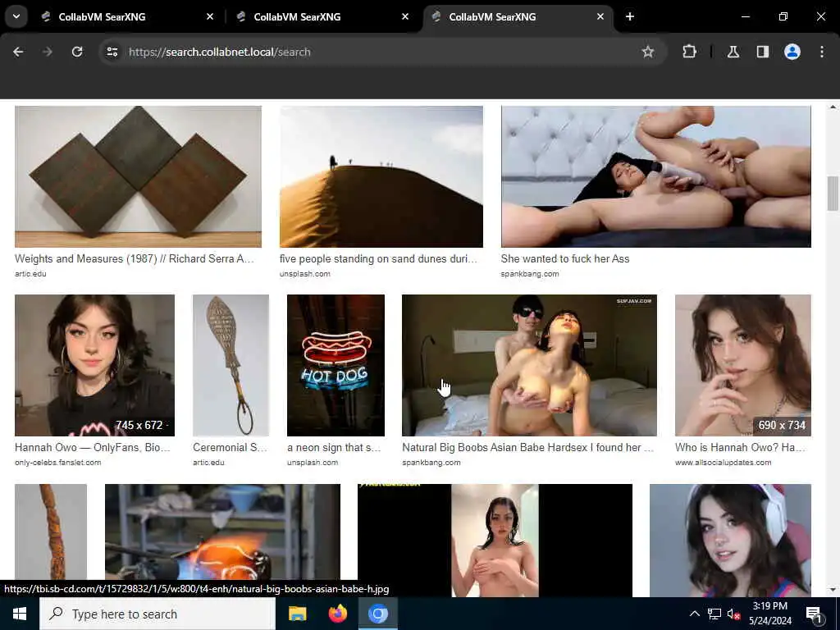Open the muted volume tray icon
The image size is (840, 630).
click(x=733, y=614)
